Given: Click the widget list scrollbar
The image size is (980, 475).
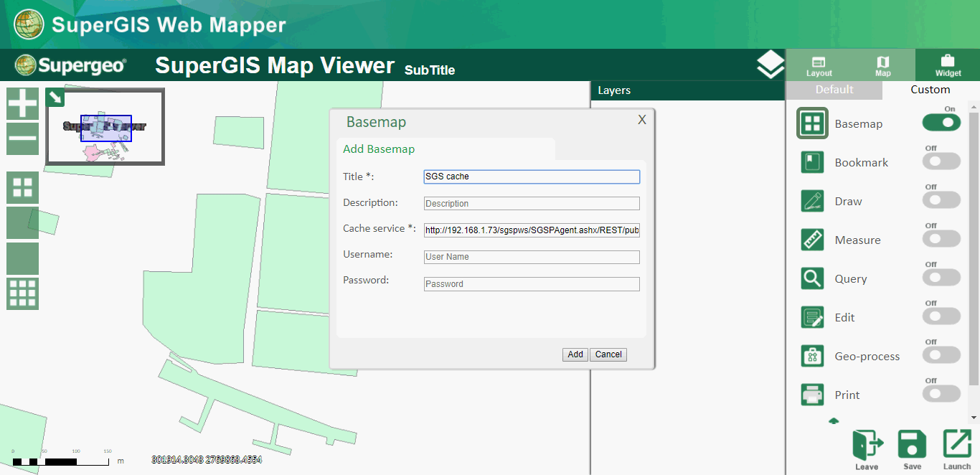Looking at the screenshot, I should point(974,248).
